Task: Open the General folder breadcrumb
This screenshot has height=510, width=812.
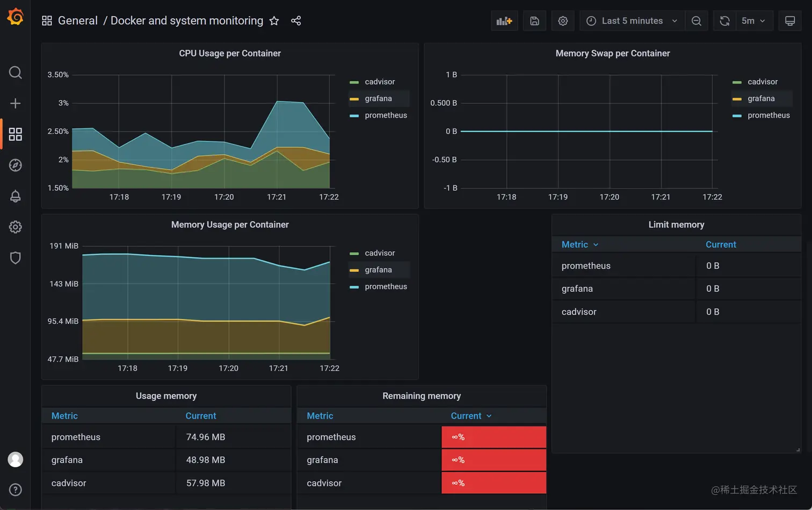Action: click(x=78, y=20)
